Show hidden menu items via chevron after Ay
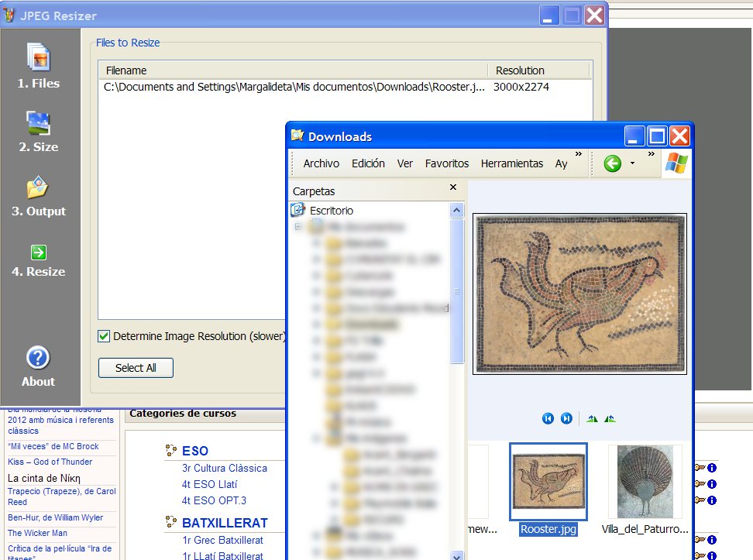 [x=578, y=153]
